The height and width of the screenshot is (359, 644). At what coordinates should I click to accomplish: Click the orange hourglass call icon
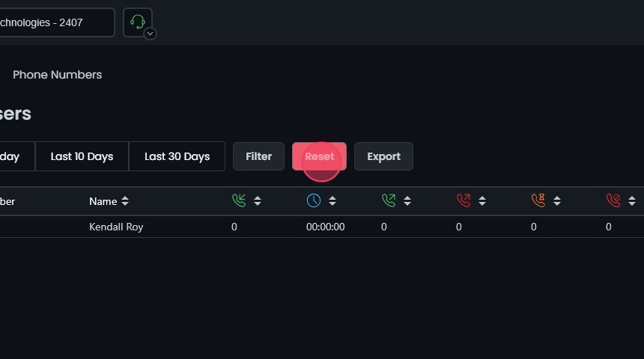click(x=538, y=200)
